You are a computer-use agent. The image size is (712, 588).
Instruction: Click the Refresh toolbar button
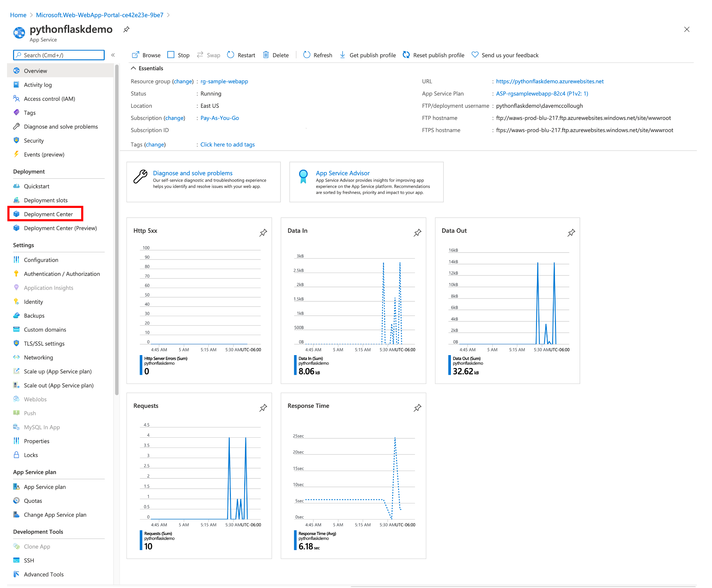[x=318, y=55]
